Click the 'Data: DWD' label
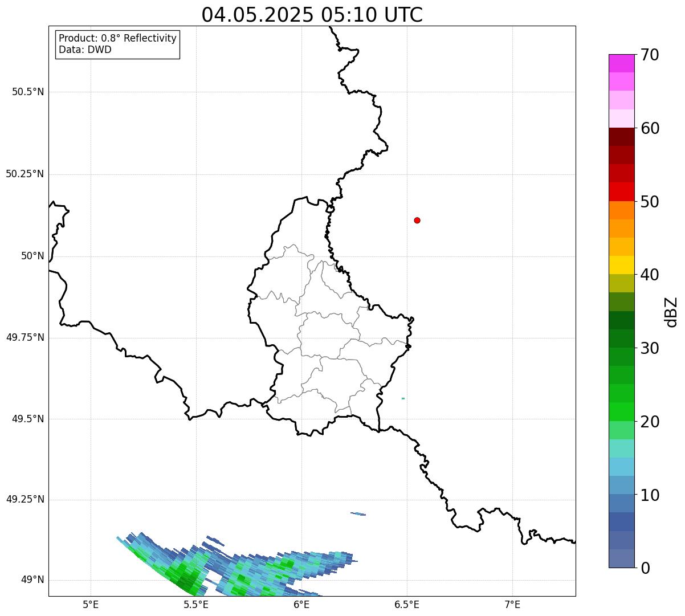This screenshot has height=616, width=685. pos(85,50)
